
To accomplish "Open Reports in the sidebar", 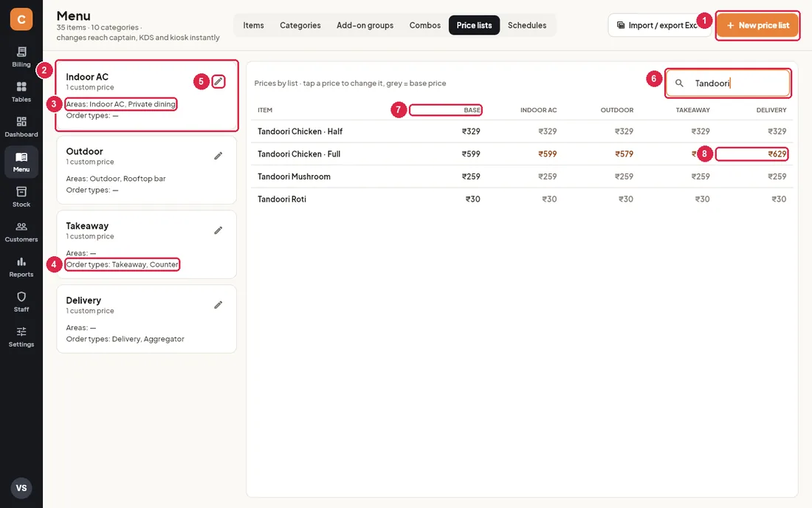I will tap(21, 267).
